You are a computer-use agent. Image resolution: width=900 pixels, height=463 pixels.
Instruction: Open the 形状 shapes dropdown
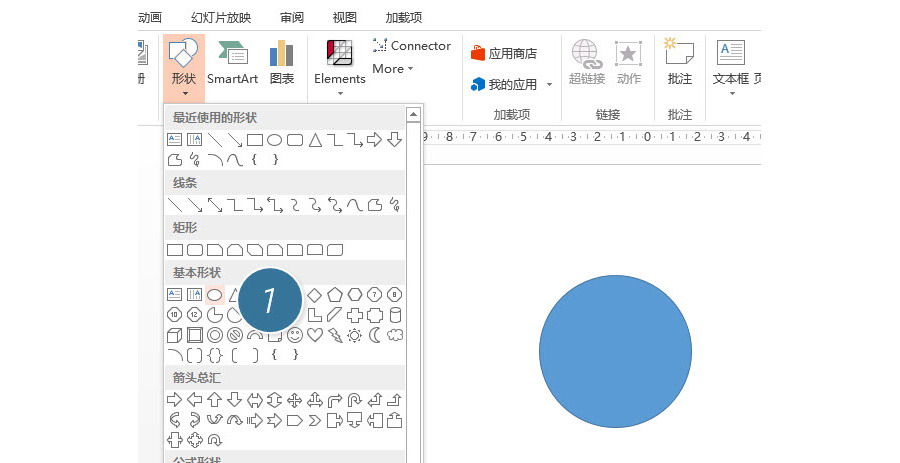183,66
